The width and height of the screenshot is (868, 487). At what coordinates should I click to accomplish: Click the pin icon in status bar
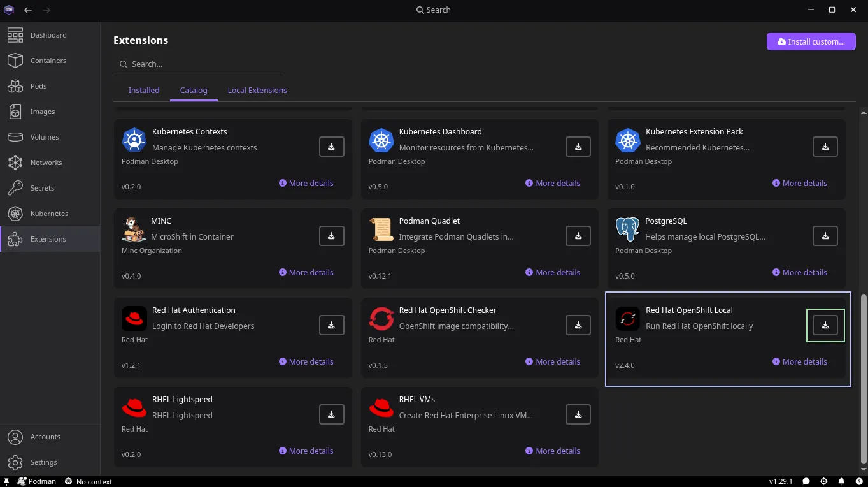click(x=6, y=481)
